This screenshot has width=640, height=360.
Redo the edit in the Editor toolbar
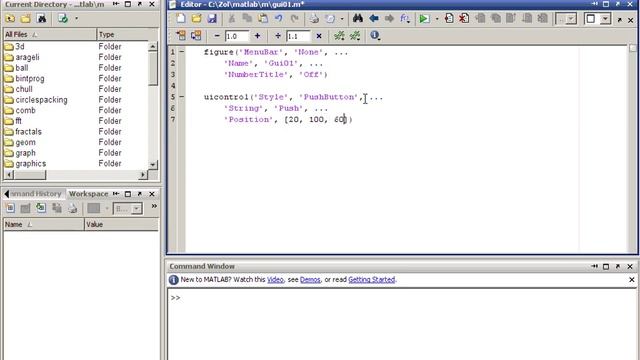[x=294, y=18]
